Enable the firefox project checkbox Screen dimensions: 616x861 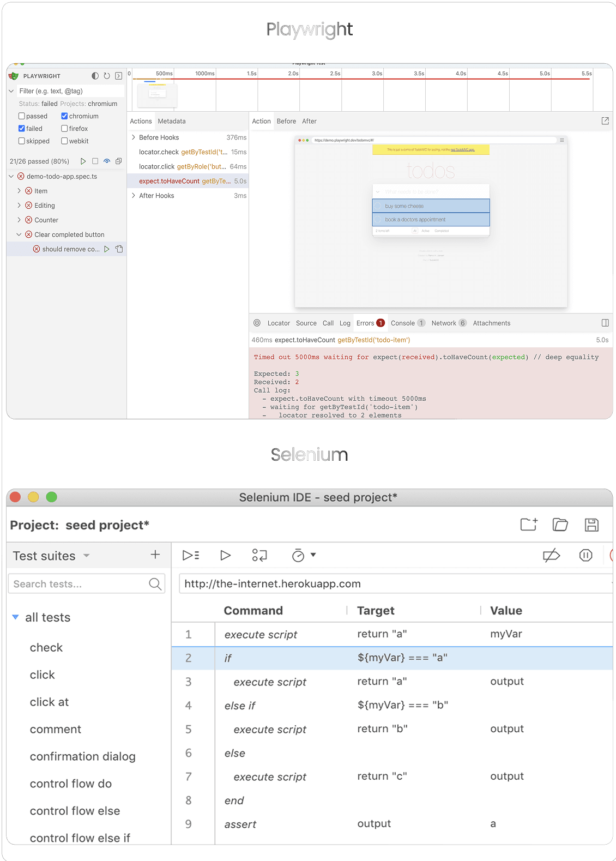64,129
